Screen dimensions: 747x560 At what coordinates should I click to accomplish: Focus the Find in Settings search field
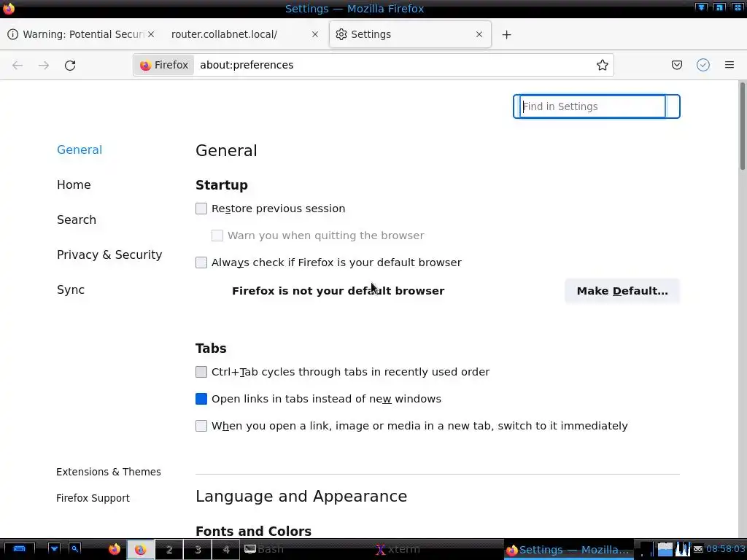coord(597,106)
